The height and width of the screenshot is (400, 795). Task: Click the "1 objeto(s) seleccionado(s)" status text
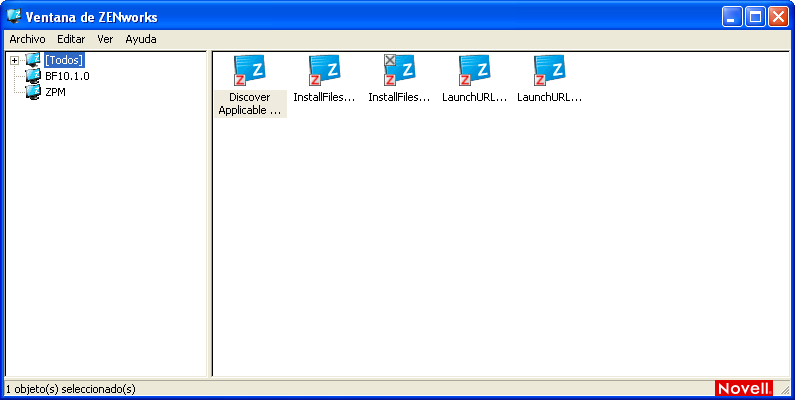pos(71,389)
